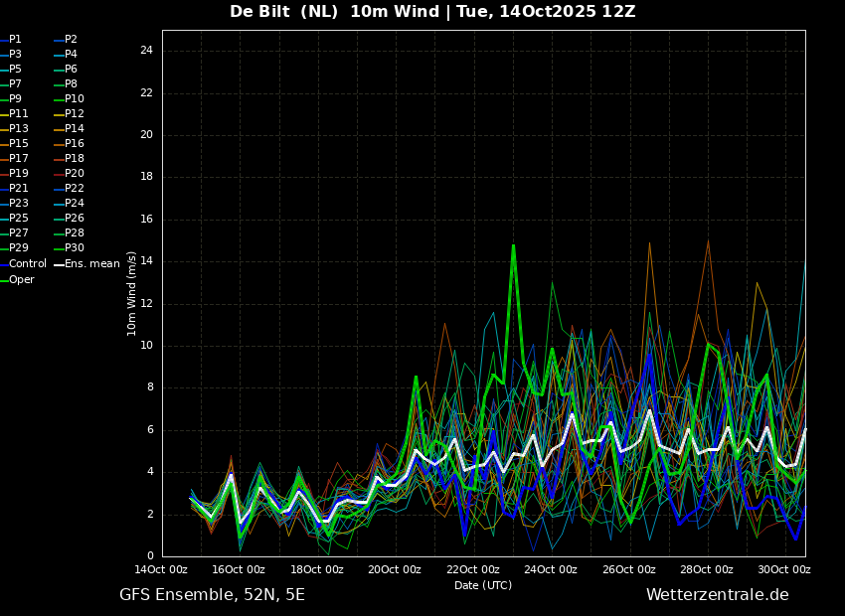The image size is (845, 616).
Task: Click the P20 legend entry
Action: pos(69,174)
